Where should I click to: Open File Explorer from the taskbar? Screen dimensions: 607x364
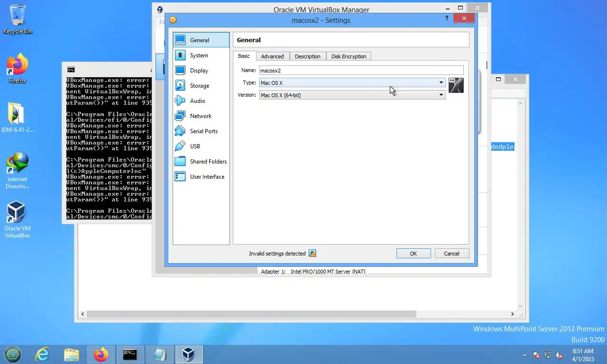coord(72,355)
